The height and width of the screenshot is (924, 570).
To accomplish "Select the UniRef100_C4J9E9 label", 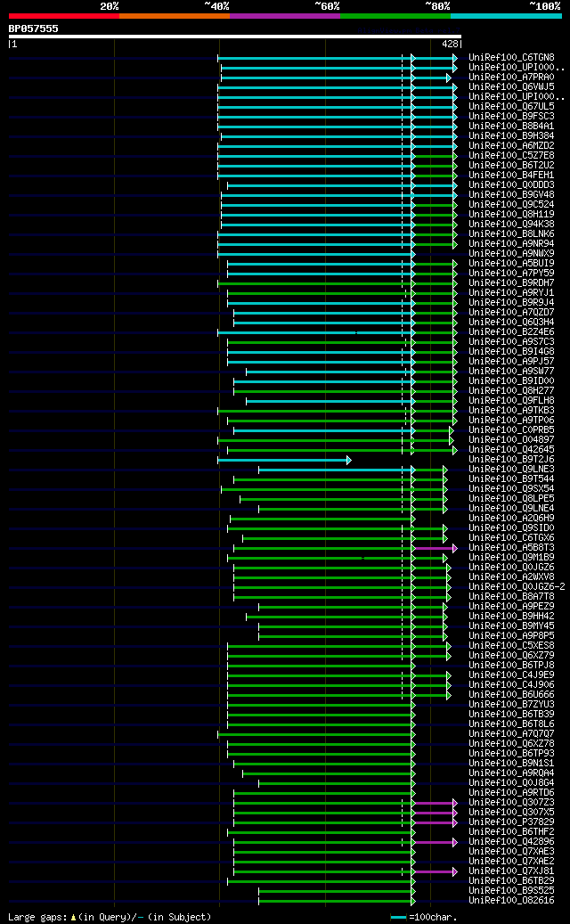I will pos(511,675).
